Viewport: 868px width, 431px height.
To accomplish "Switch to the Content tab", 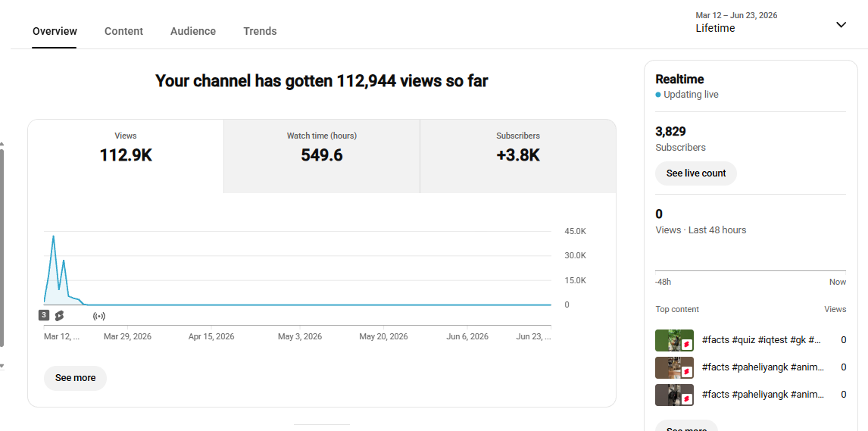I will pyautogui.click(x=123, y=31).
